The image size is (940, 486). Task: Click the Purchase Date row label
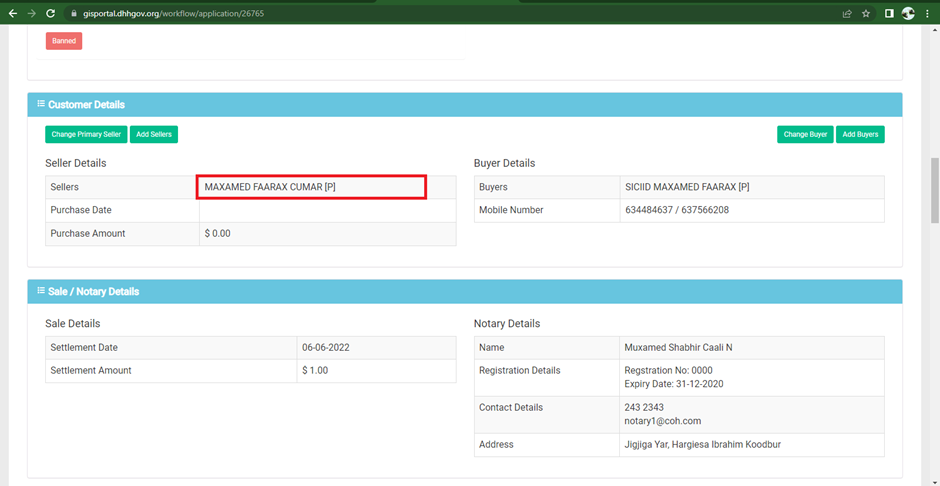[80, 210]
